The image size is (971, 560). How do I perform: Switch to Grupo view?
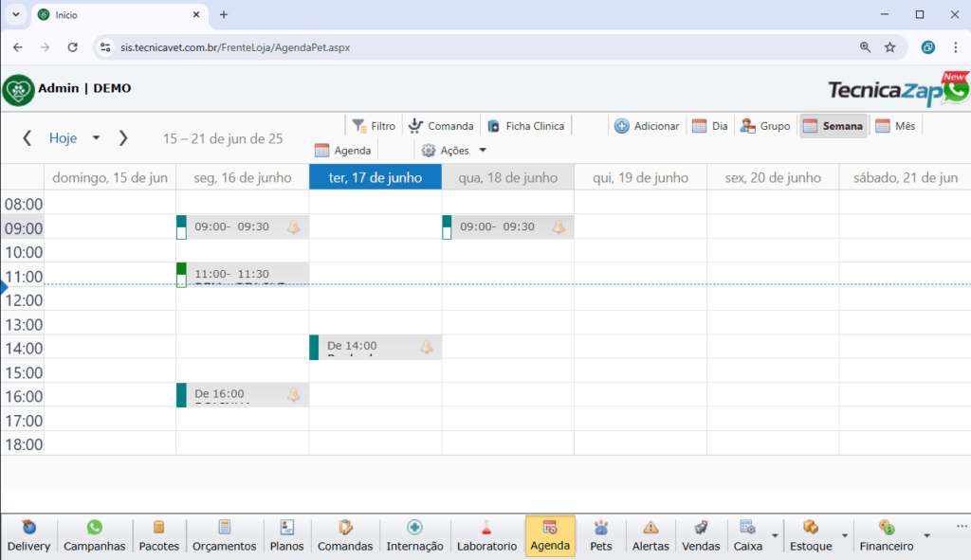pyautogui.click(x=765, y=126)
